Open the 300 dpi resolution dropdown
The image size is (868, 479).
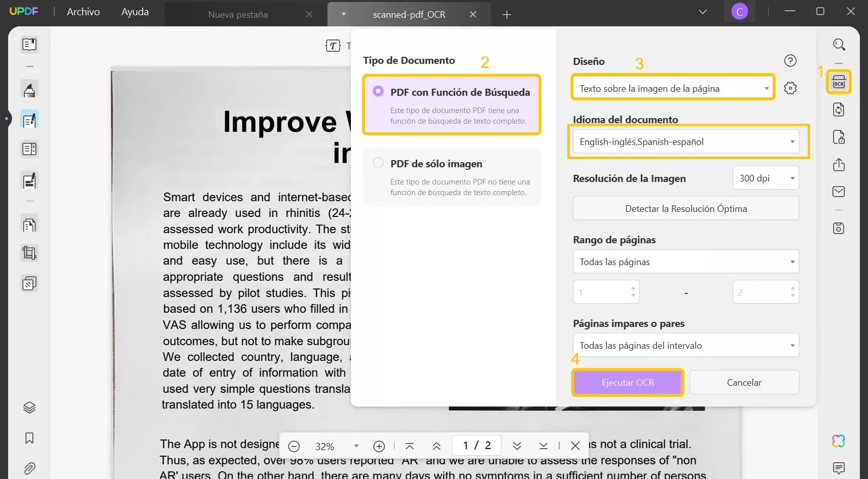pos(766,178)
